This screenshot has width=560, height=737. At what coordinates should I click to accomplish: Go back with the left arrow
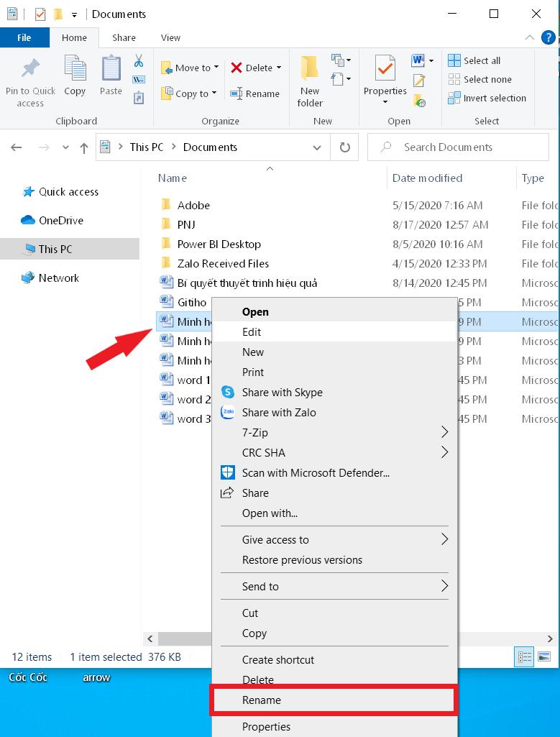(x=17, y=147)
